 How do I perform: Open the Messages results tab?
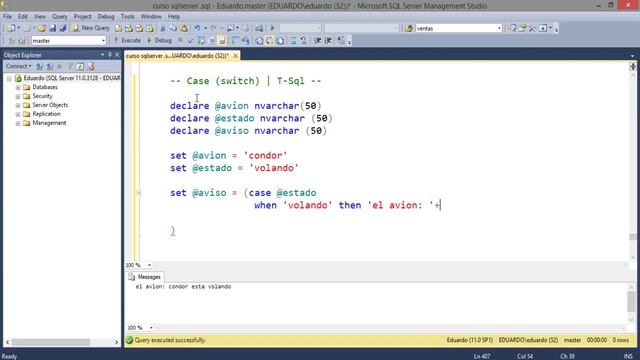[x=145, y=277]
